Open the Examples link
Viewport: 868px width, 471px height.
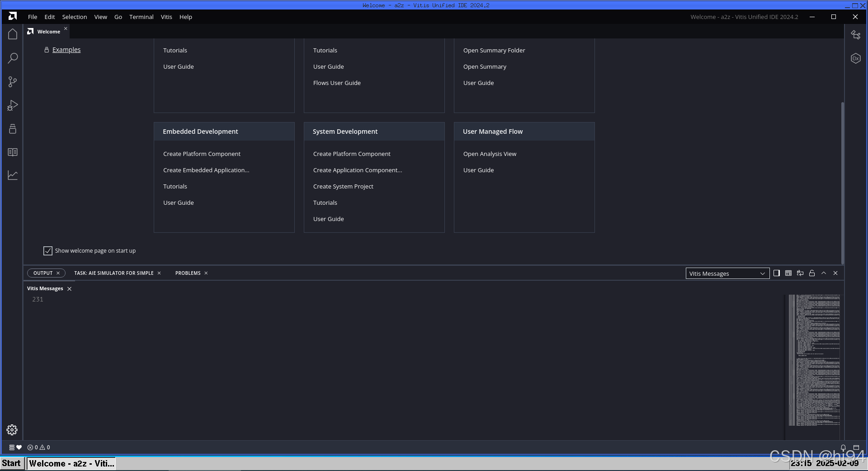66,50
